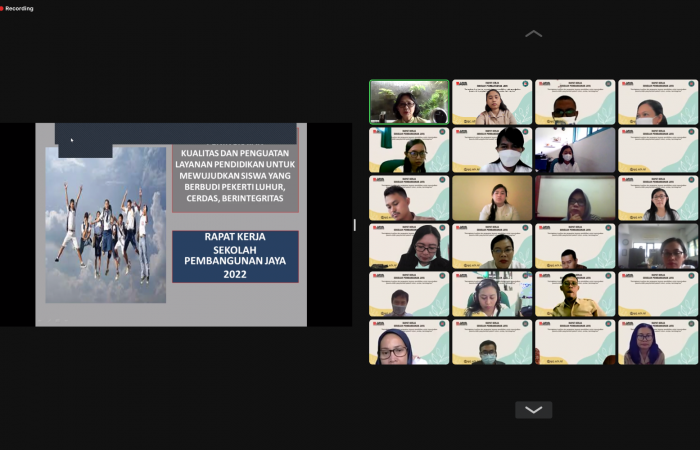Select the woman in black blazer with chin mask
The width and height of the screenshot is (700, 450).
coord(409,246)
